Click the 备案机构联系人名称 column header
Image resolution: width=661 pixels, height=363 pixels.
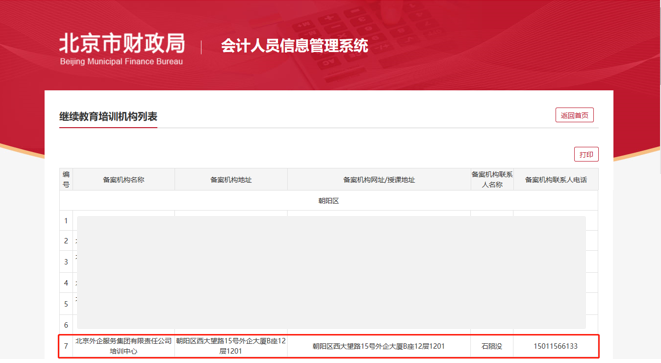pyautogui.click(x=492, y=180)
